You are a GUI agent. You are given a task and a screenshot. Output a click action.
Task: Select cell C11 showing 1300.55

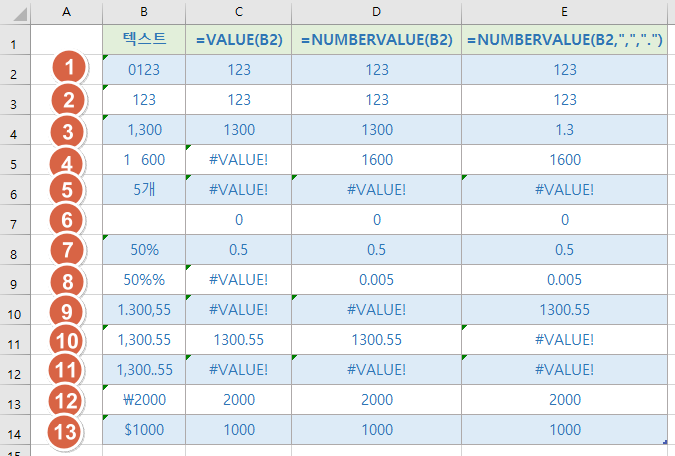pos(238,340)
